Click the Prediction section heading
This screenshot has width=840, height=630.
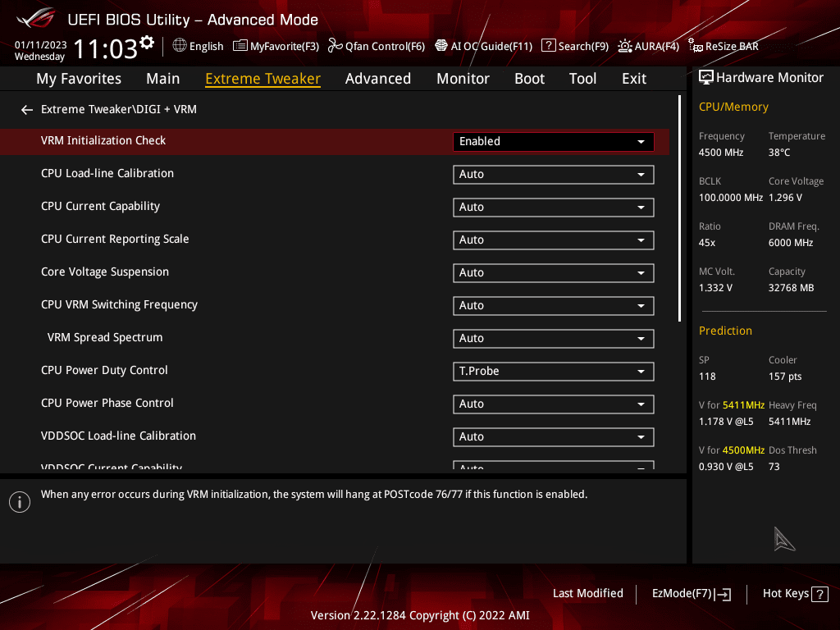[725, 331]
